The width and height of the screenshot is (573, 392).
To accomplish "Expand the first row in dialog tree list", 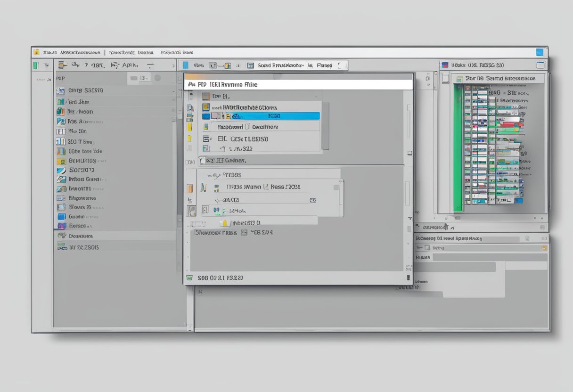I will 205,96.
